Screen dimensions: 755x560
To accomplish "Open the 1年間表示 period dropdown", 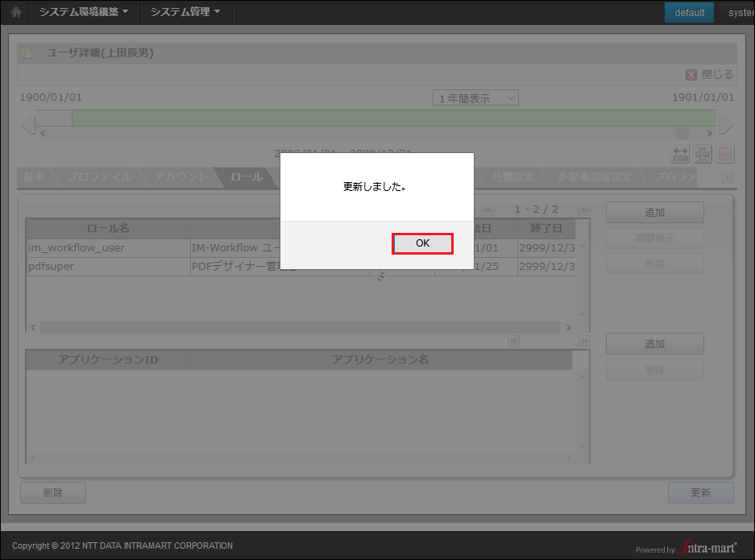I will 475,98.
